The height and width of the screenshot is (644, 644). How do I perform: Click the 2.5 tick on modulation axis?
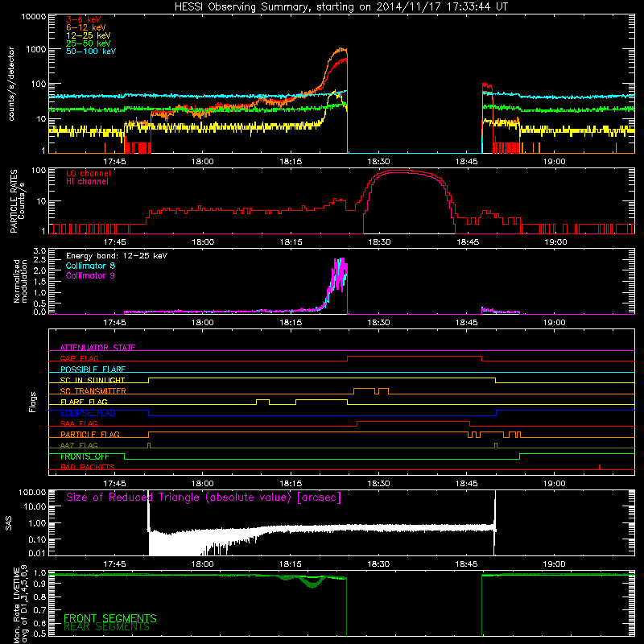click(x=39, y=260)
